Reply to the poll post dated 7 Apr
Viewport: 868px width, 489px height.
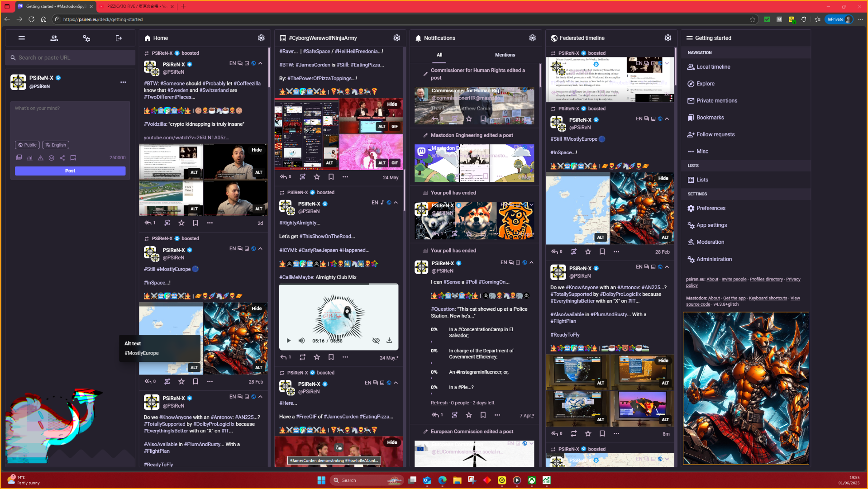(x=435, y=415)
